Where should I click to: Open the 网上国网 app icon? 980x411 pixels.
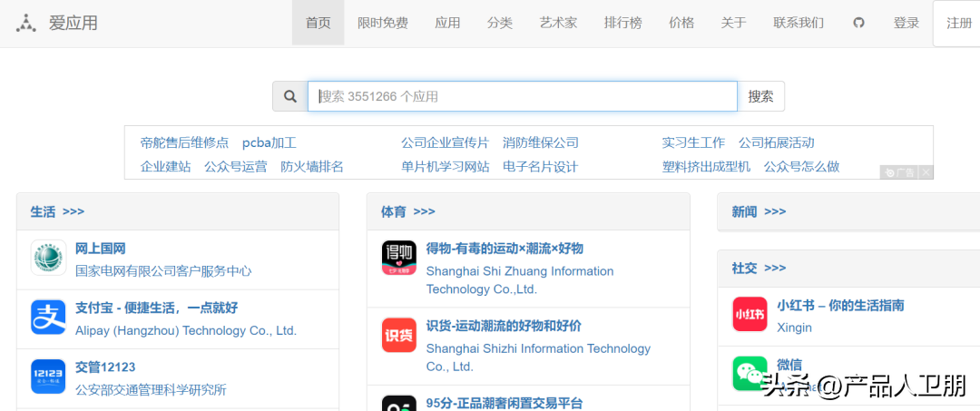coord(48,258)
